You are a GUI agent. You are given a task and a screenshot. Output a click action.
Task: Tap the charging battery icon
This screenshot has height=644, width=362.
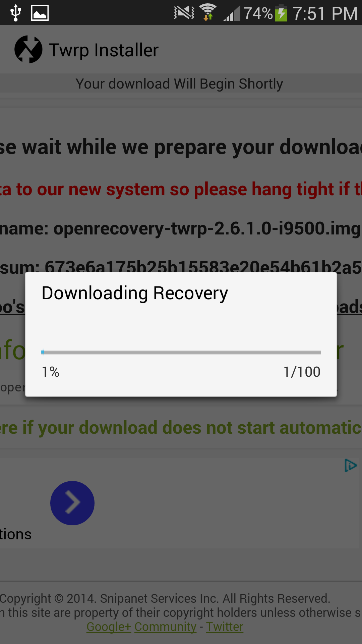281,13
